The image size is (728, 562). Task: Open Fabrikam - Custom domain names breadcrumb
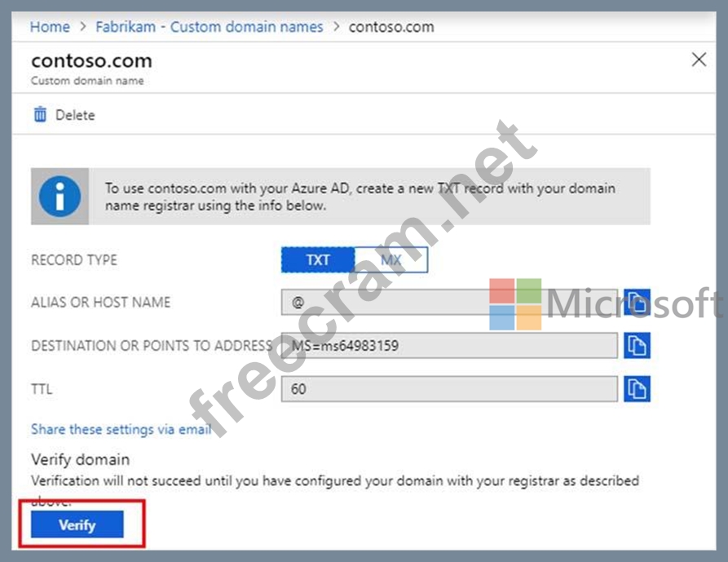point(210,27)
